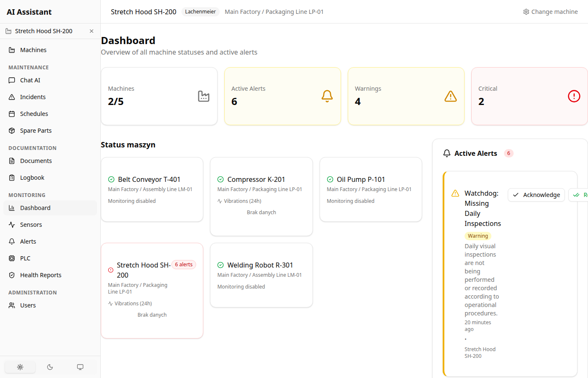Image resolution: width=588 pixels, height=378 pixels.
Task: Select the Sensors monitoring icon
Action: point(11,224)
